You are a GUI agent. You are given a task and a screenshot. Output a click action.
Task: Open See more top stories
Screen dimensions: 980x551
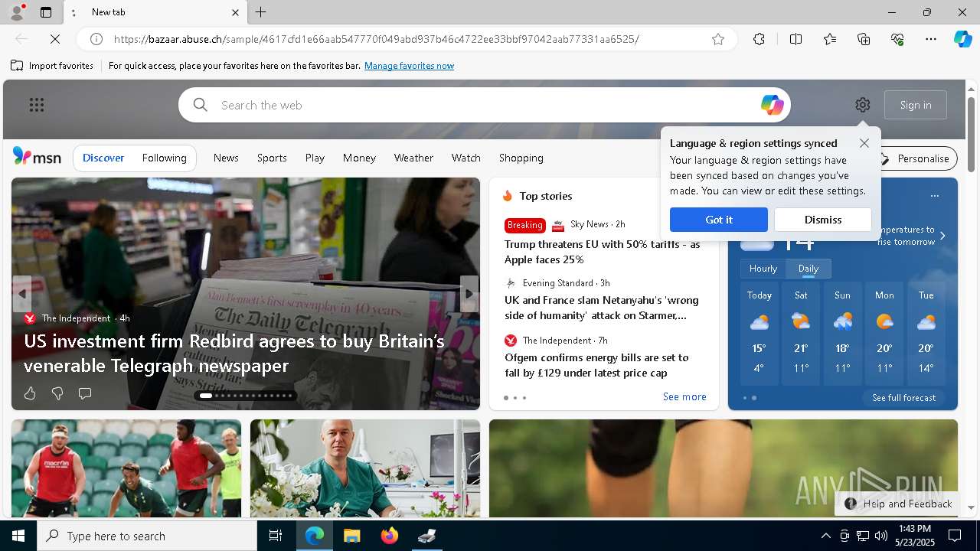684,396
